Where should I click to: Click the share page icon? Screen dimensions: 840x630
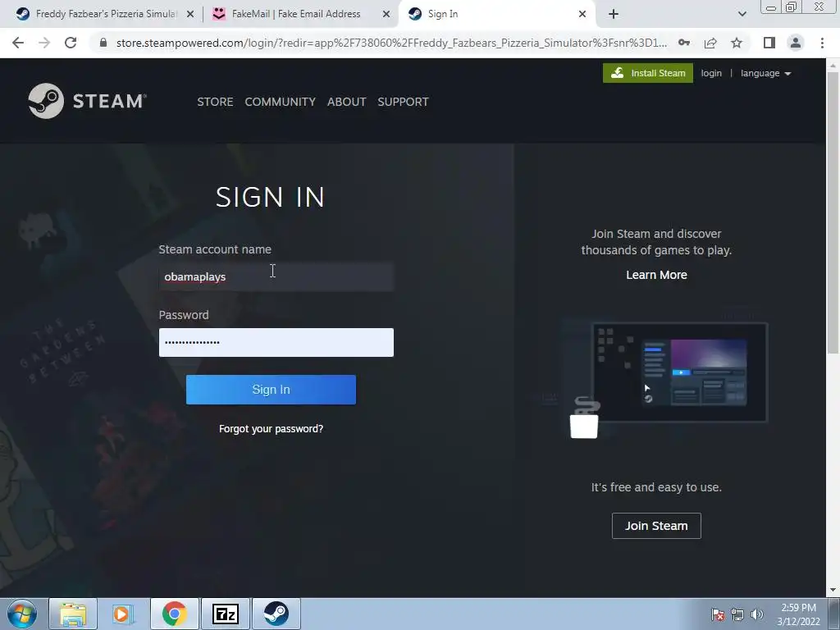710,43
